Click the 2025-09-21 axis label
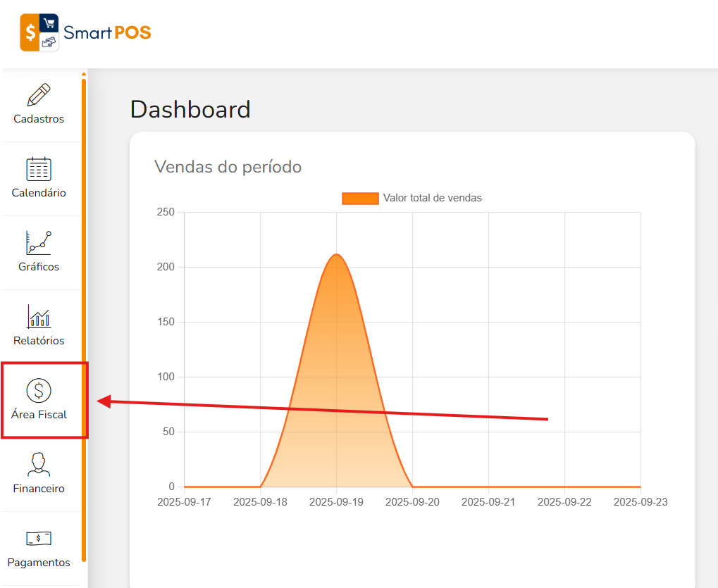 [488, 502]
